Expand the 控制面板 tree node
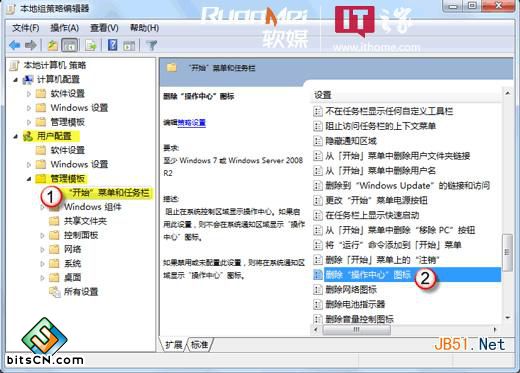 pos(42,236)
